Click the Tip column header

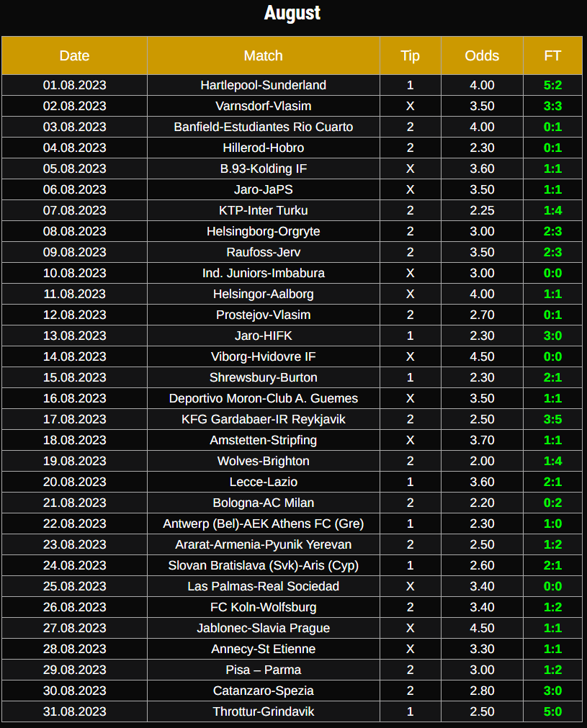pyautogui.click(x=410, y=55)
